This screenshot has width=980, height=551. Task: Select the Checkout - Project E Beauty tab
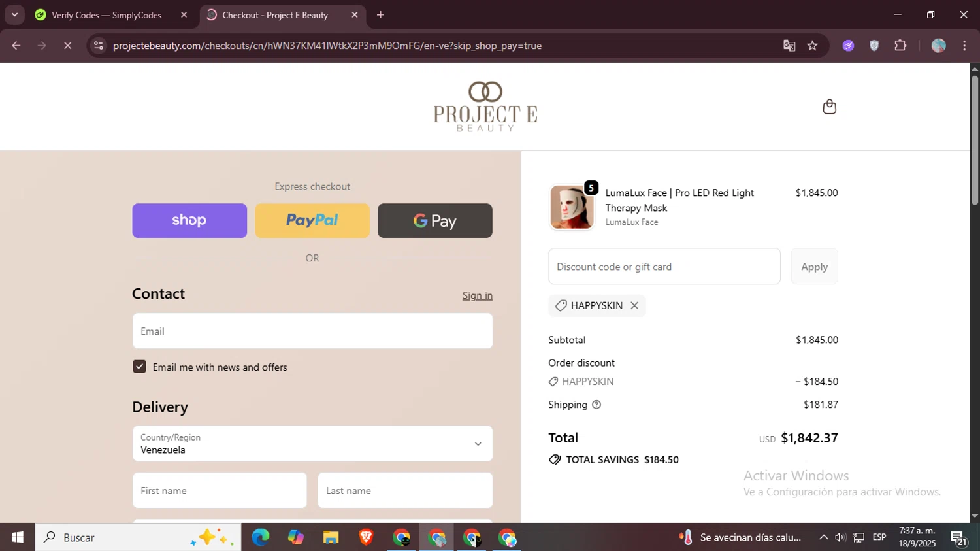275,15
